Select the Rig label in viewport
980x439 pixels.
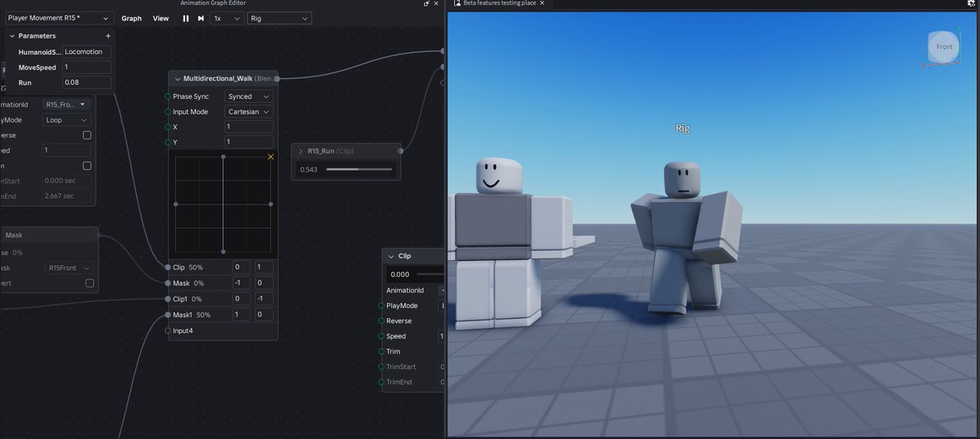point(683,128)
